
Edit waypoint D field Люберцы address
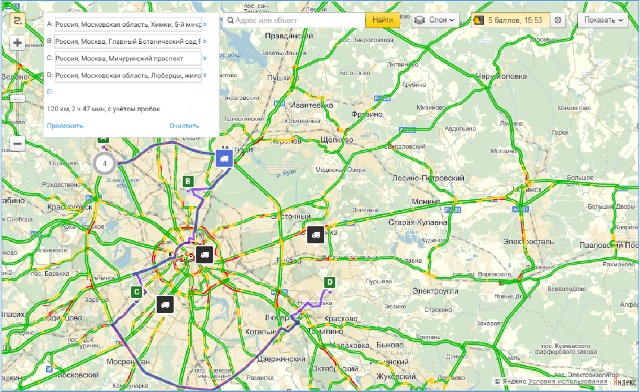click(128, 75)
